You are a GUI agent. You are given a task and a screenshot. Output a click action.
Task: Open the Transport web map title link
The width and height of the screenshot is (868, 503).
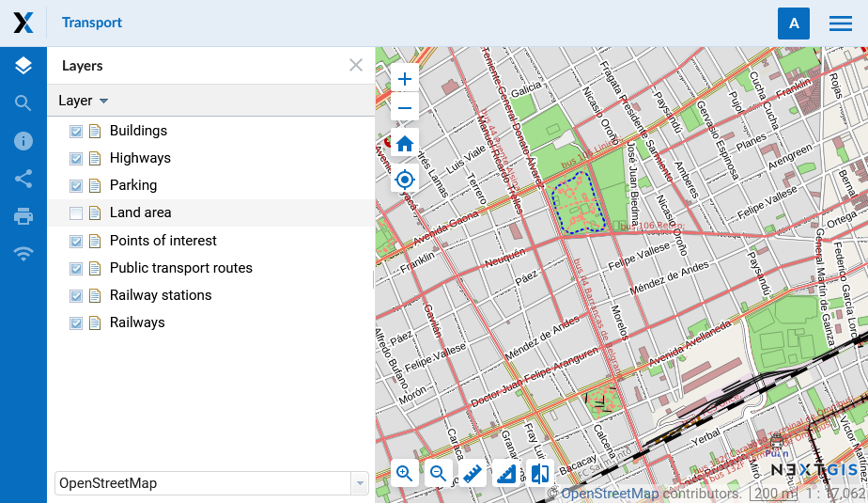coord(92,23)
